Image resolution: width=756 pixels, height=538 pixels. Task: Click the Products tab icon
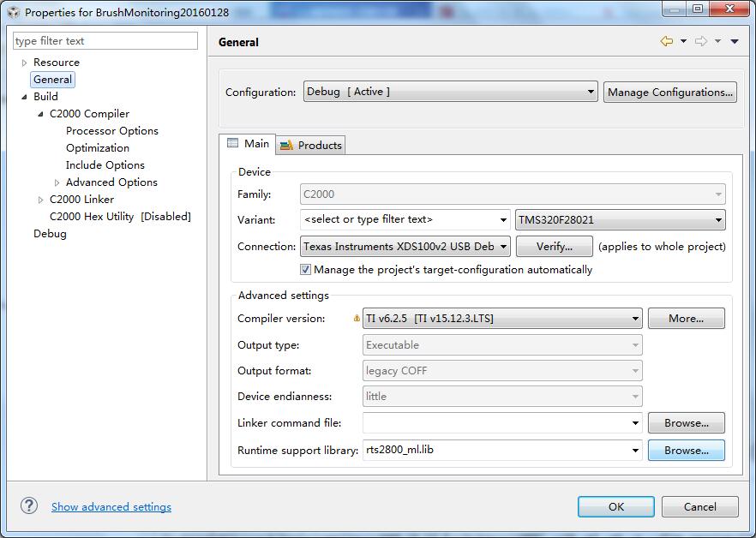286,145
